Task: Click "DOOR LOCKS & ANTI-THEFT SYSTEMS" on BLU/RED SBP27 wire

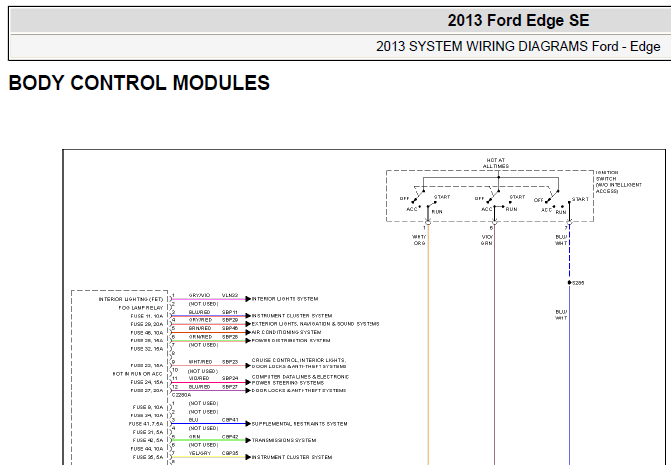Action: click(299, 390)
